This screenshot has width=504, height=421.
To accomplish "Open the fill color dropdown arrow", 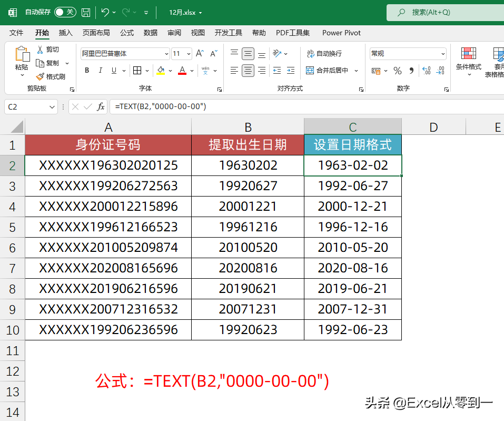I will (x=170, y=71).
